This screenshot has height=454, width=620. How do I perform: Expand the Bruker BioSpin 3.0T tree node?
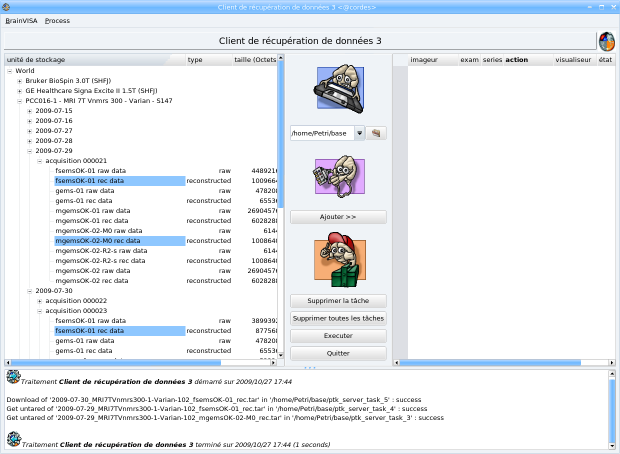[x=19, y=80]
